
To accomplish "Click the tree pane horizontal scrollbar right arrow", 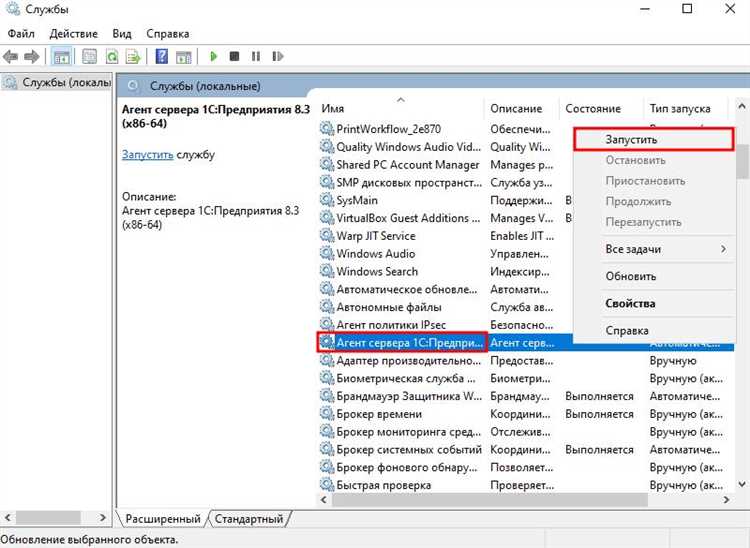I will [x=102, y=517].
